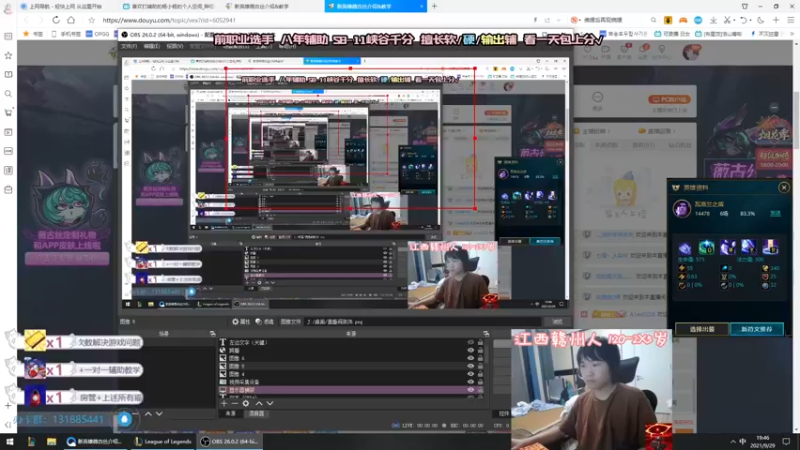Open a new browser tab
Image resolution: width=800 pixels, height=450 pixels.
point(434,6)
